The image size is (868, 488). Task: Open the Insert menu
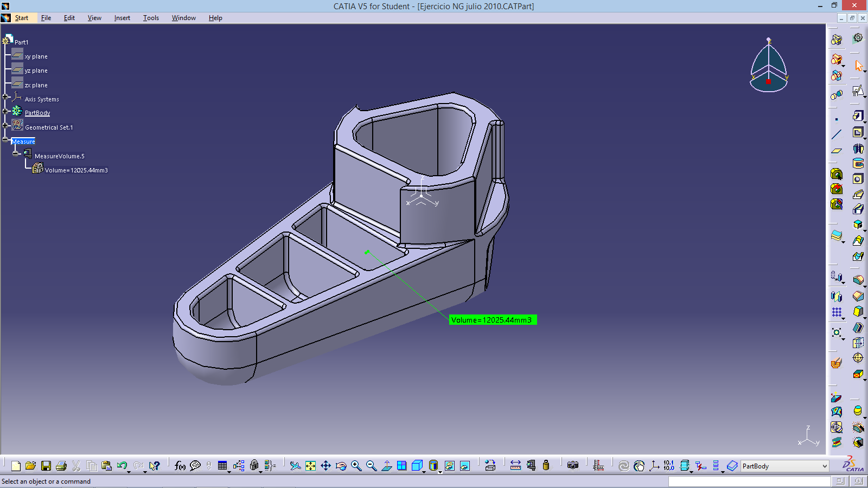pyautogui.click(x=122, y=18)
